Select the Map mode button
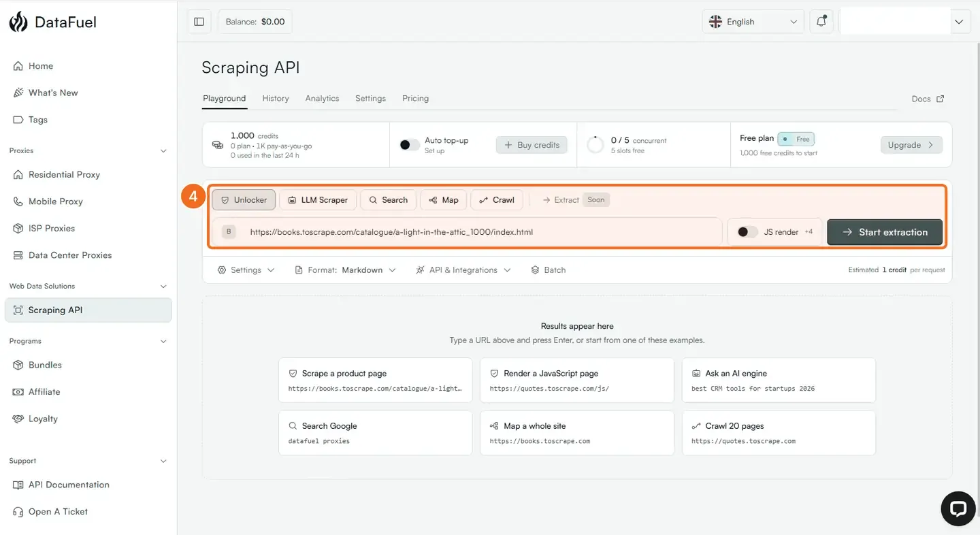Image resolution: width=980 pixels, height=535 pixels. (444, 200)
